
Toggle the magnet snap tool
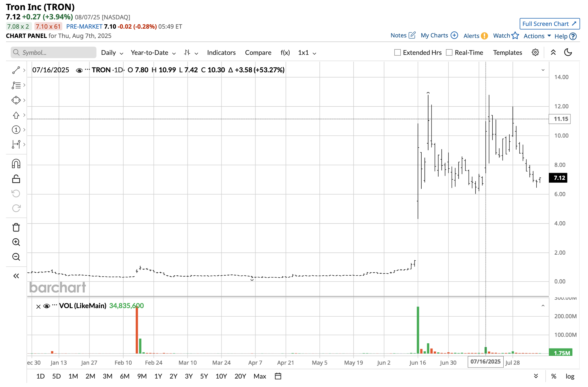16,164
